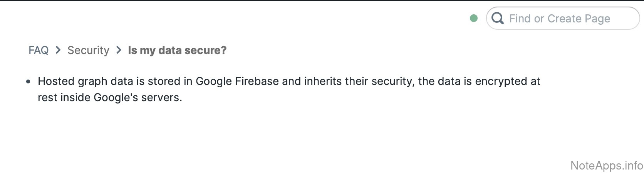Select the 'Is my data secure?' heading

coord(177,50)
